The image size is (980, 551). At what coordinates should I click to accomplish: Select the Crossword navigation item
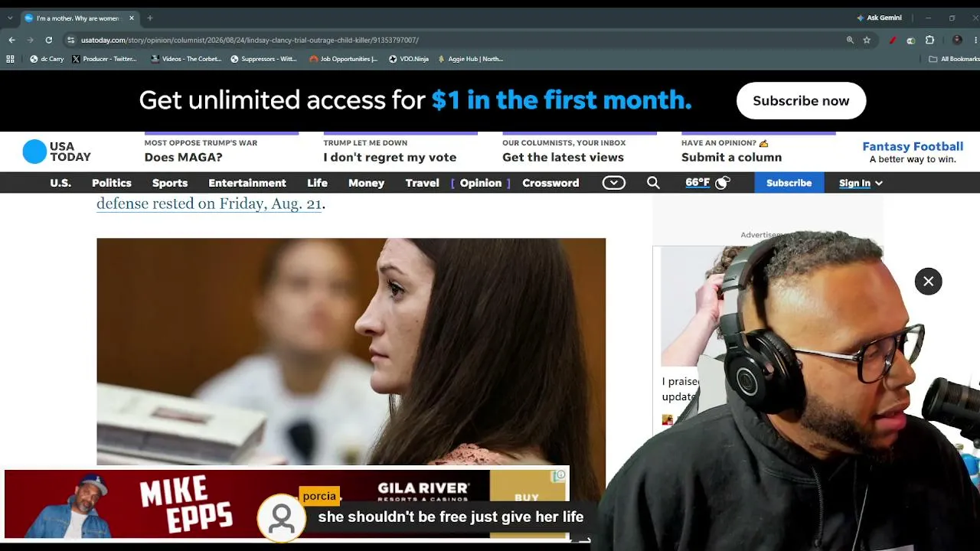(550, 183)
